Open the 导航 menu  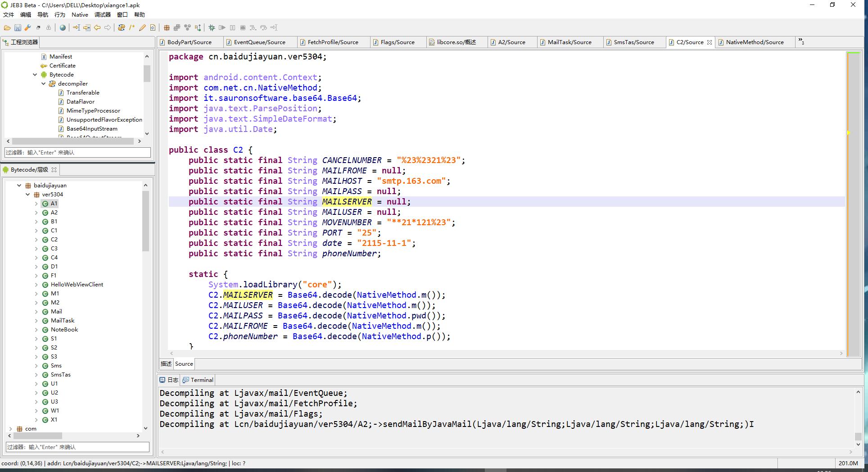43,15
